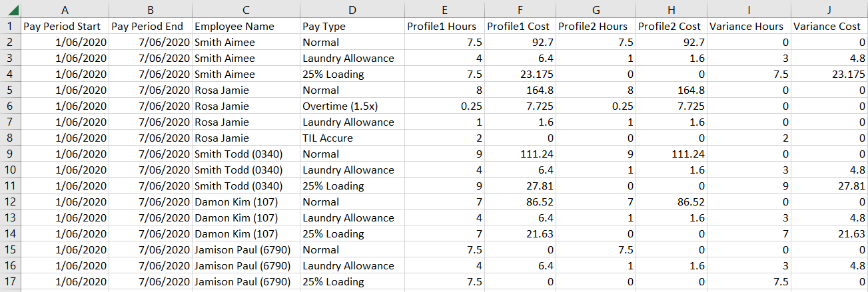Select column H header

(x=671, y=10)
